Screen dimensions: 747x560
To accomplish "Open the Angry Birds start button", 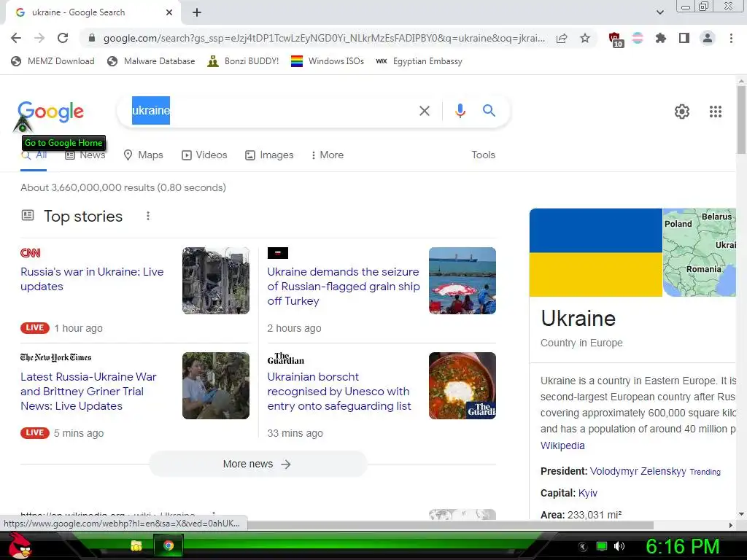I will click(20, 545).
